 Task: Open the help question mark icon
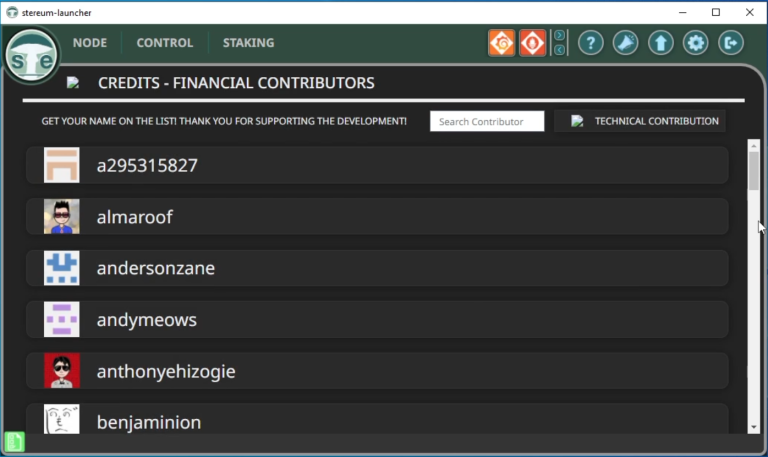[x=590, y=43]
